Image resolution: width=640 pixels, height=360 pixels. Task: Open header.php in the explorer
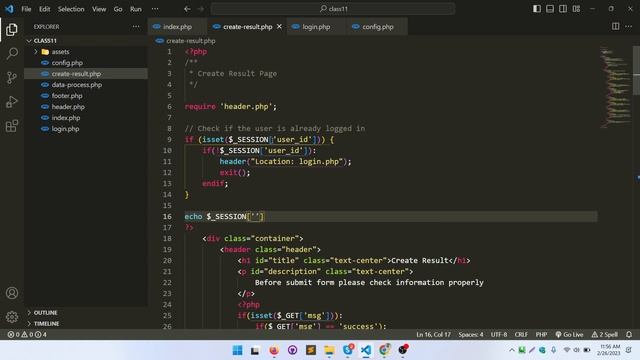tap(86, 107)
